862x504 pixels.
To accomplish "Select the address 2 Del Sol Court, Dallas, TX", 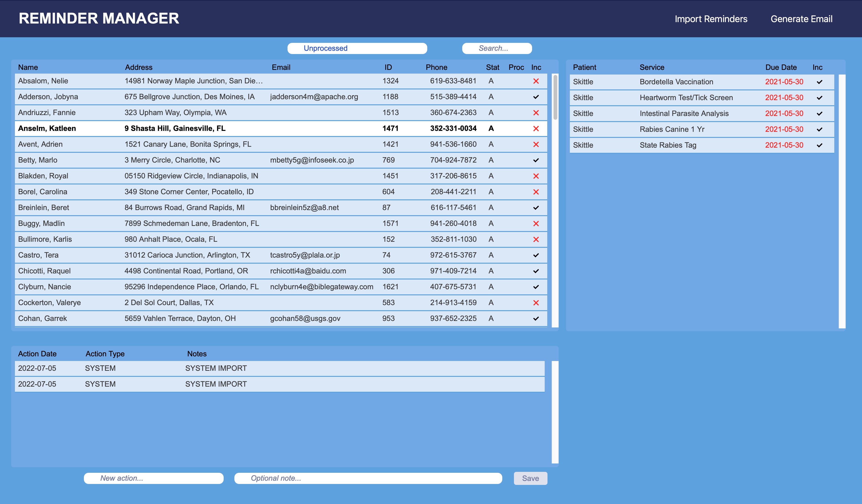I will [x=169, y=303].
